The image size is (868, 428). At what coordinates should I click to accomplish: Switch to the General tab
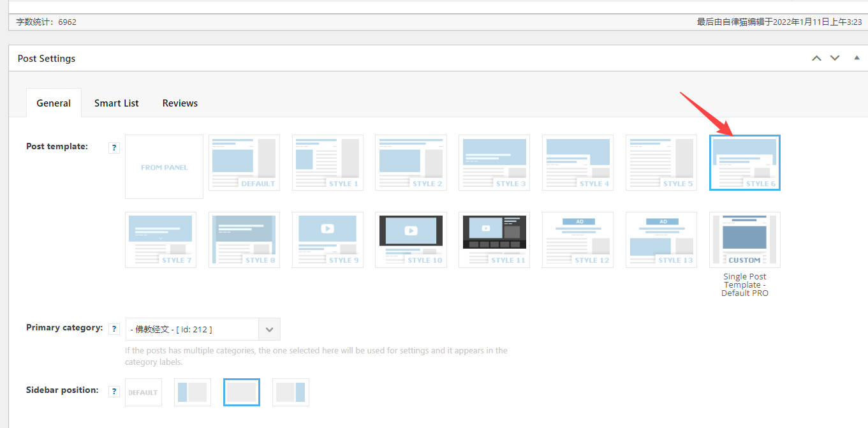pyautogui.click(x=54, y=103)
